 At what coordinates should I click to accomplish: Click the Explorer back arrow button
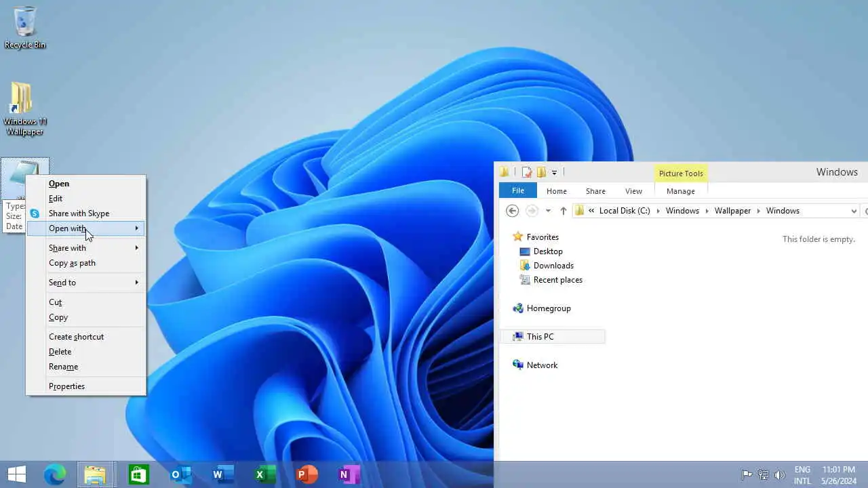click(x=513, y=211)
